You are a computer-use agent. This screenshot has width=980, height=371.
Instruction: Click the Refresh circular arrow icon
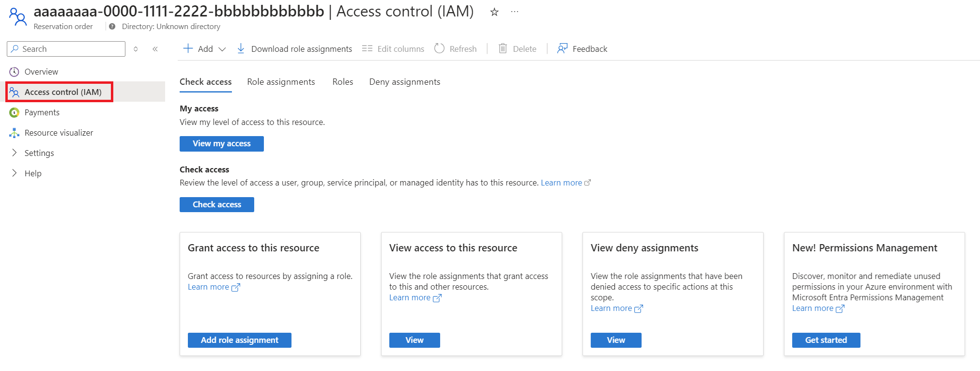tap(439, 48)
